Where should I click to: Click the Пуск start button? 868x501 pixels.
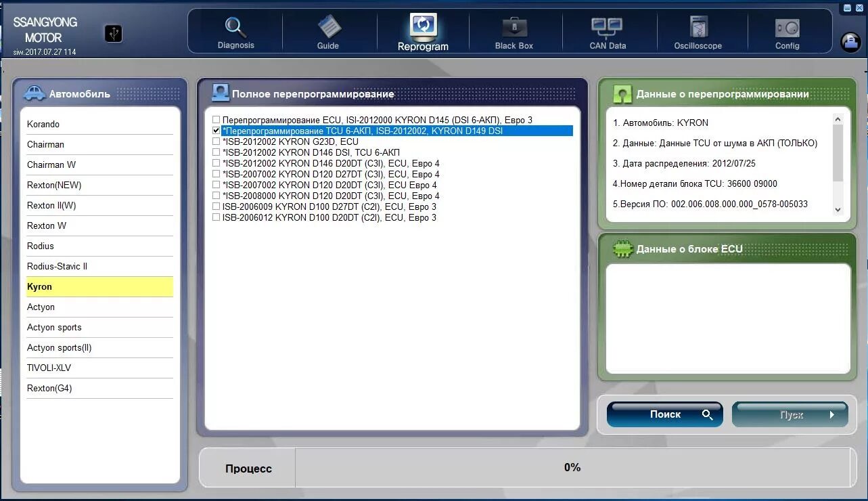coord(790,414)
